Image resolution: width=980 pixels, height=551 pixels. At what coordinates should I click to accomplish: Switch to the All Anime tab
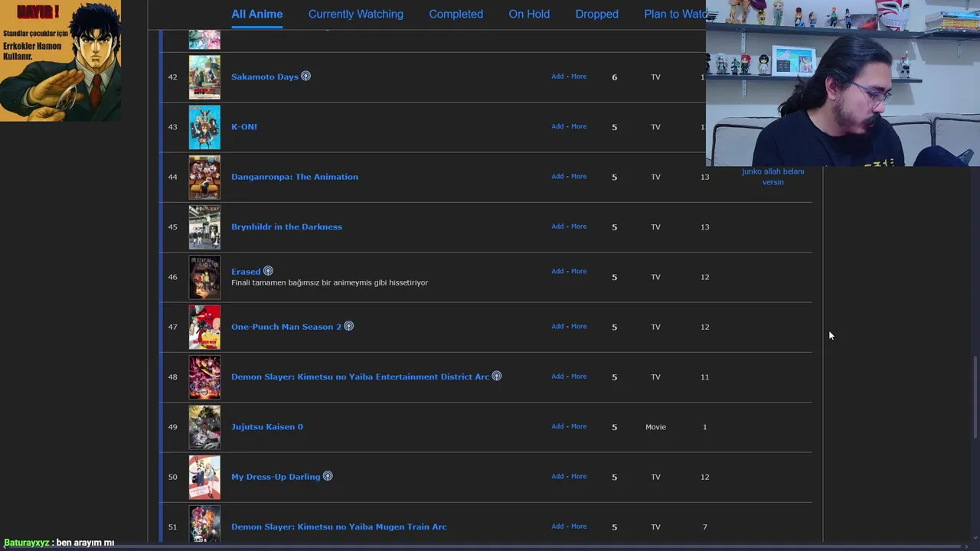256,14
